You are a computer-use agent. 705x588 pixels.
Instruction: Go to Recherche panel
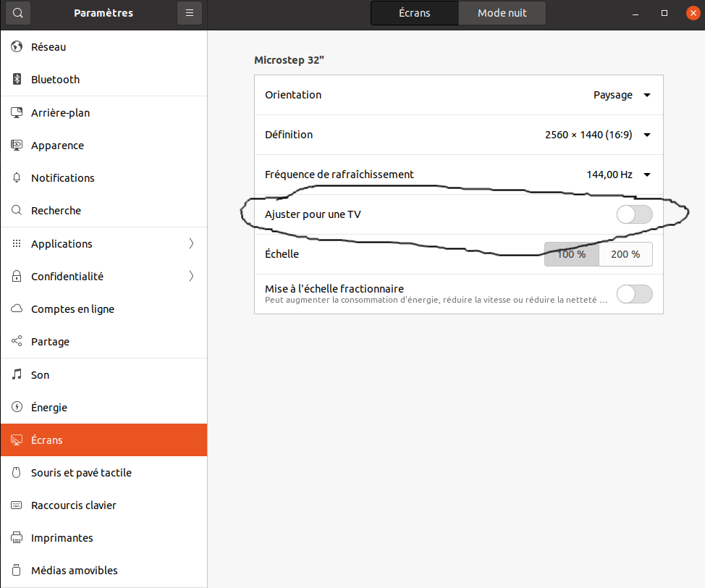tap(104, 211)
